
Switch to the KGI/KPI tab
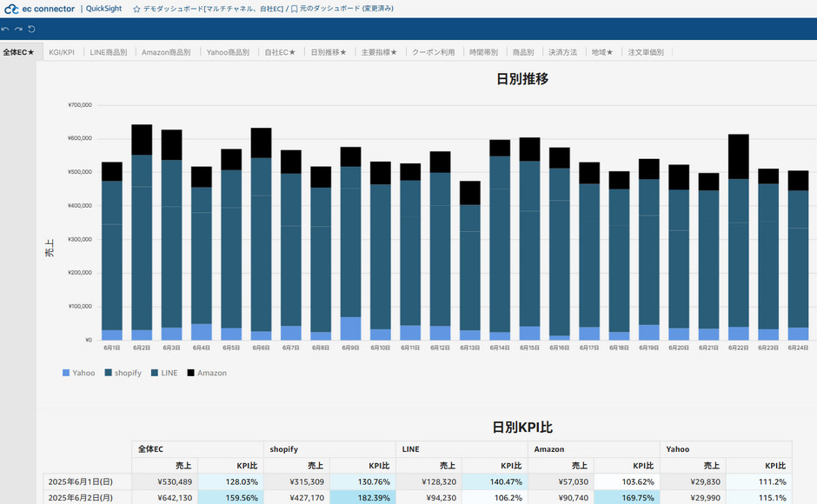62,52
